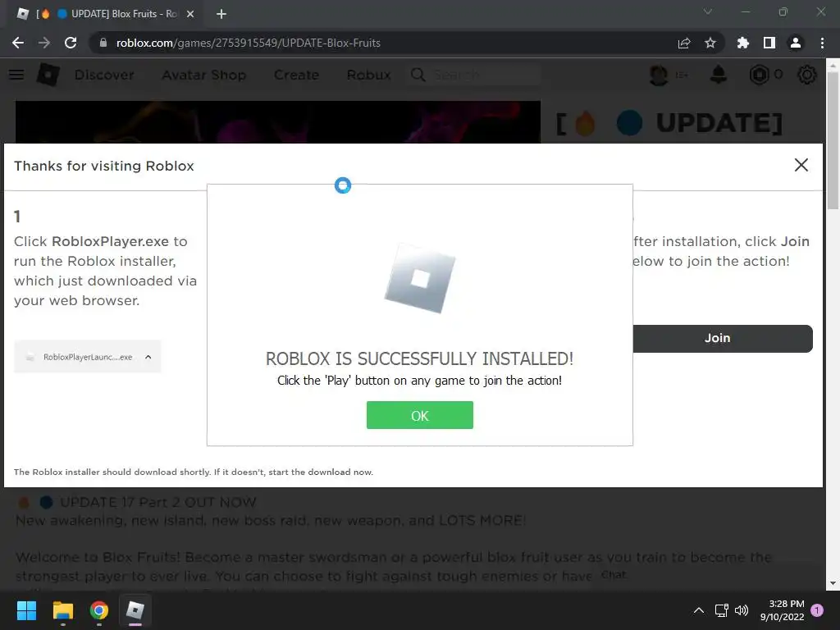Open the Chrome three-dot menu
The width and height of the screenshot is (840, 630).
coord(822,43)
